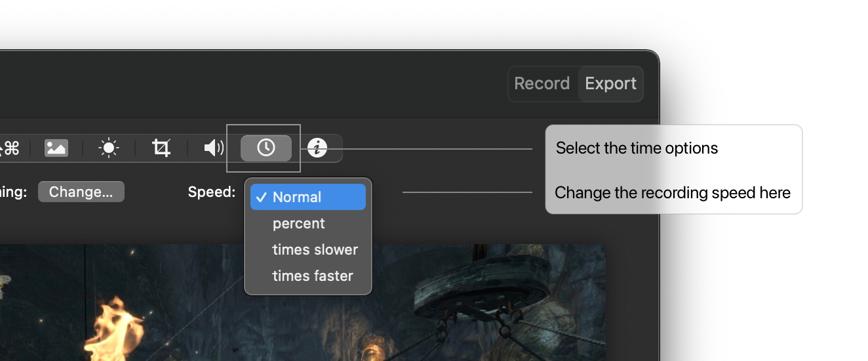
Task: Select the brightness sun icon
Action: pos(109,148)
